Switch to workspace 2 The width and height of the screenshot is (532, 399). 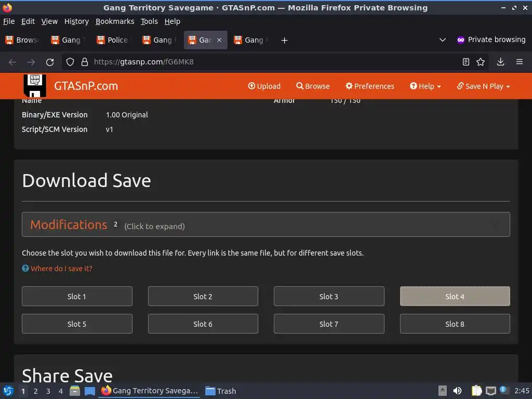(36, 391)
